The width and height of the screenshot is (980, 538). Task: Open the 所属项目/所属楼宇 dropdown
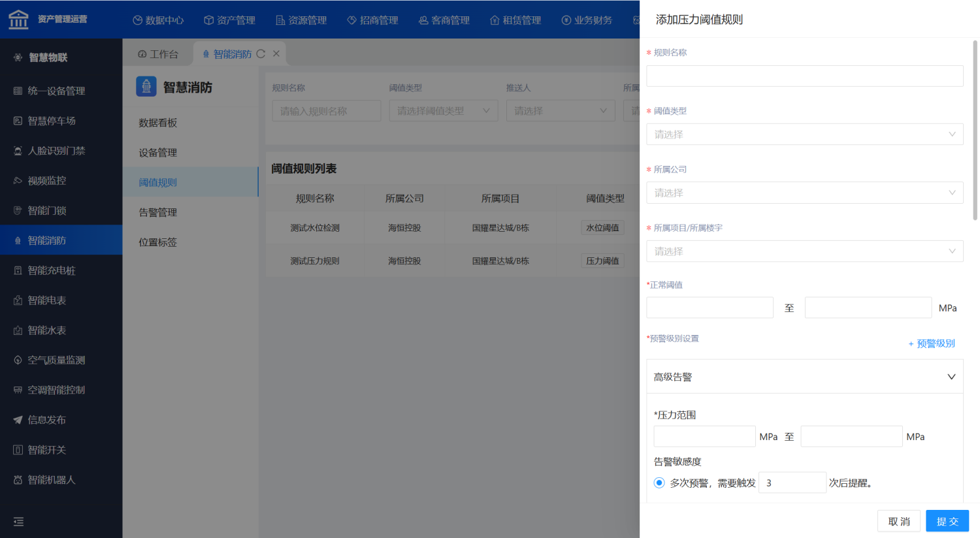[x=804, y=251]
